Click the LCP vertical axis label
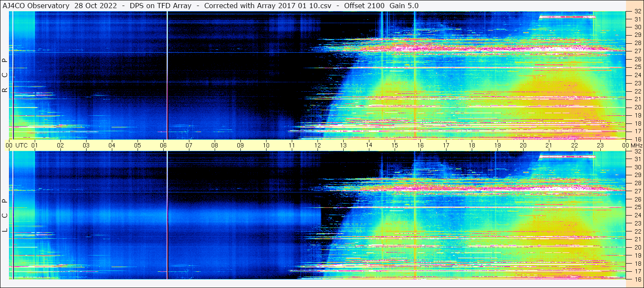The image size is (644, 288). coord(5,216)
